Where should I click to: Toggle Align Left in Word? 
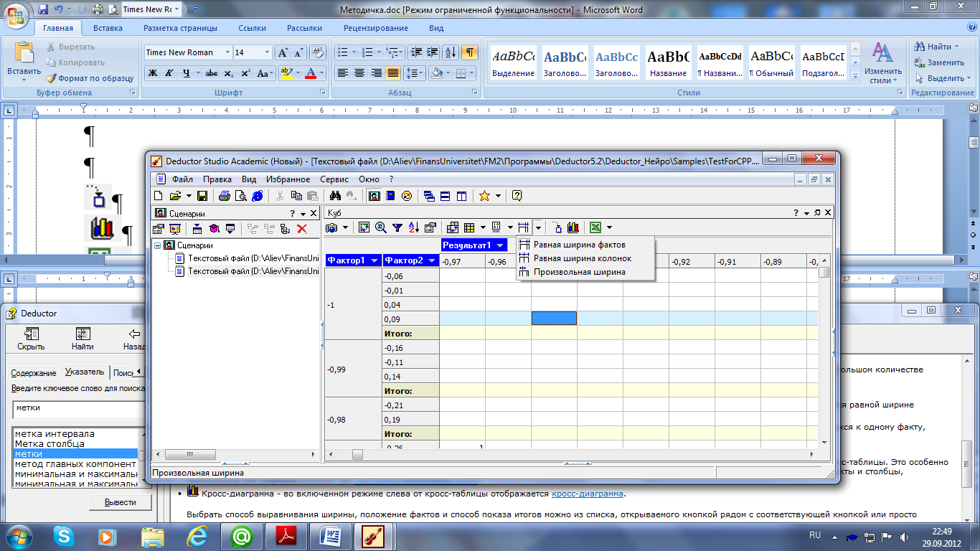tap(343, 73)
